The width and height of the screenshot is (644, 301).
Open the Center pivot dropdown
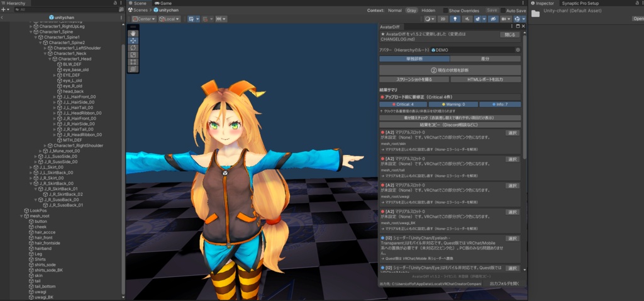pyautogui.click(x=144, y=19)
